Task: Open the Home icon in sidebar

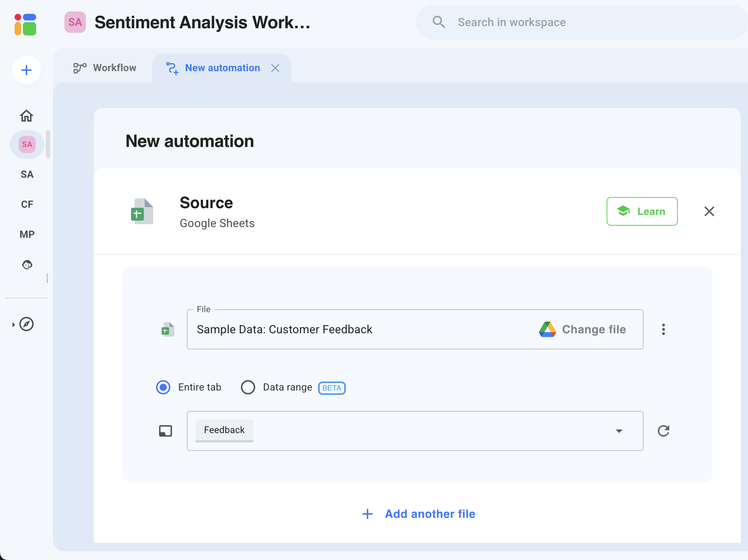Action: [x=26, y=116]
